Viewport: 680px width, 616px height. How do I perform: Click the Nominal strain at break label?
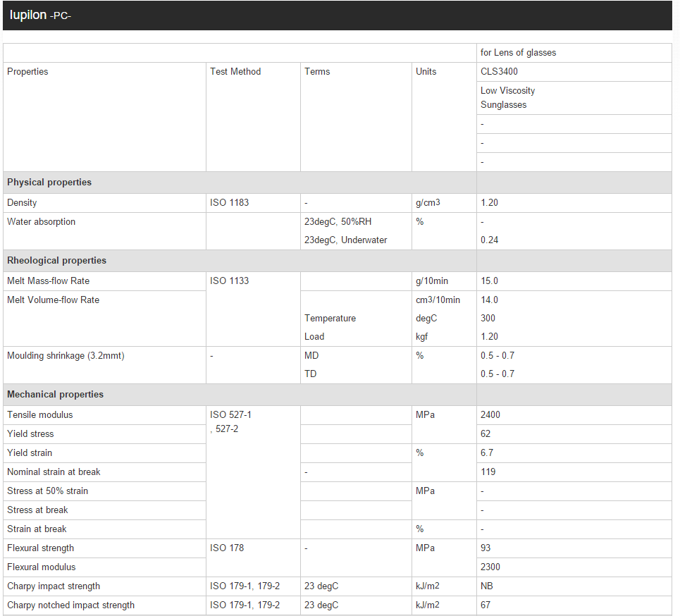(54, 472)
